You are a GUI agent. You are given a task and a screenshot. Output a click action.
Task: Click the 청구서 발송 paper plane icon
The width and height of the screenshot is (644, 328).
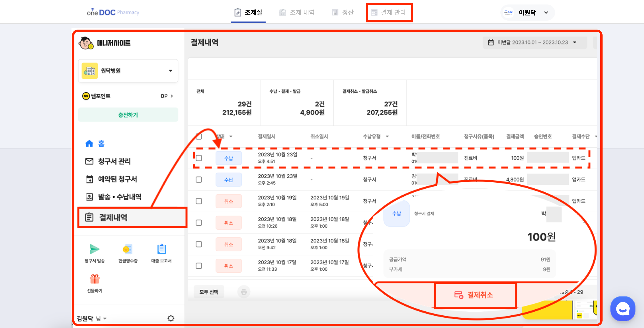pyautogui.click(x=94, y=249)
